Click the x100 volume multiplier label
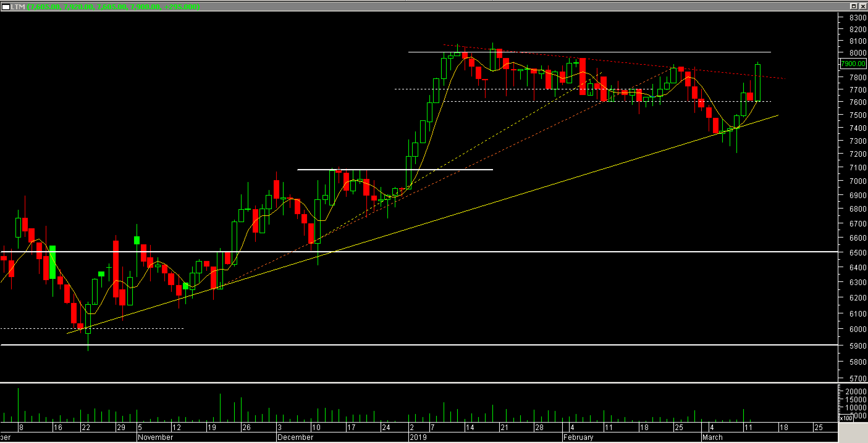Viewport: 868px width, 443px height. click(846, 418)
